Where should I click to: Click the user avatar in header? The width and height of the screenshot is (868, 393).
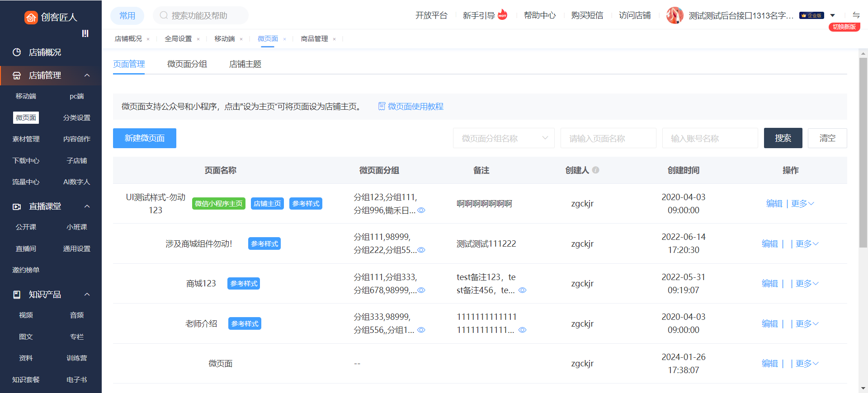pos(675,15)
